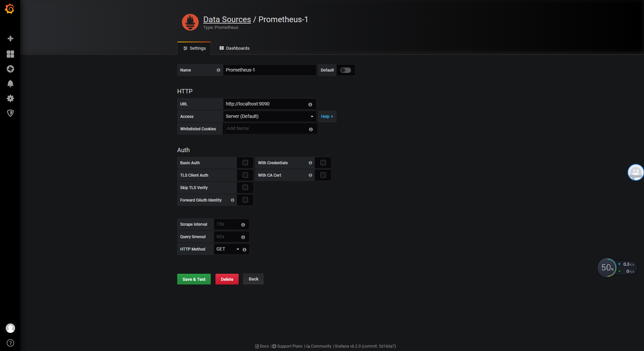Click the Prometheus flame logo
Image resolution: width=644 pixels, height=351 pixels.
click(190, 22)
